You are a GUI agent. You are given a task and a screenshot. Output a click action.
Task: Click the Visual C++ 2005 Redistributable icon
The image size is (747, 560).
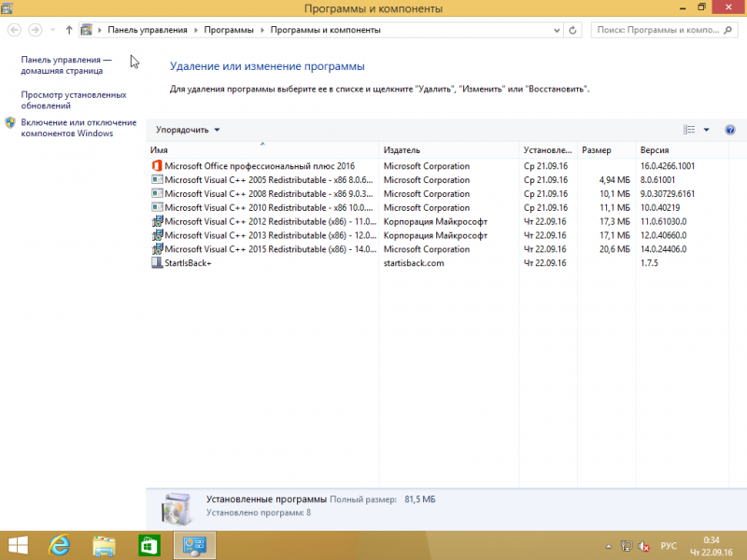(x=157, y=179)
